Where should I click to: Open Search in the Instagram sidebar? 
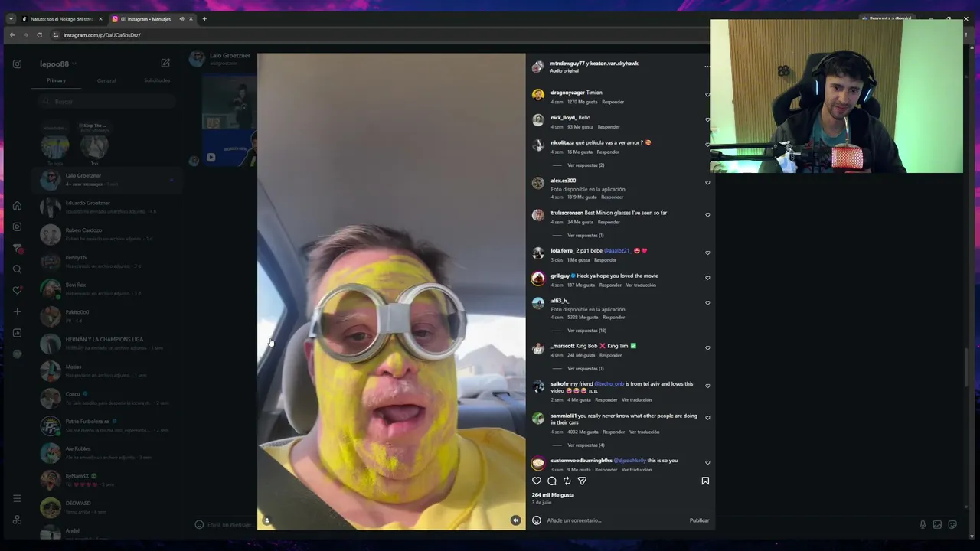(17, 269)
